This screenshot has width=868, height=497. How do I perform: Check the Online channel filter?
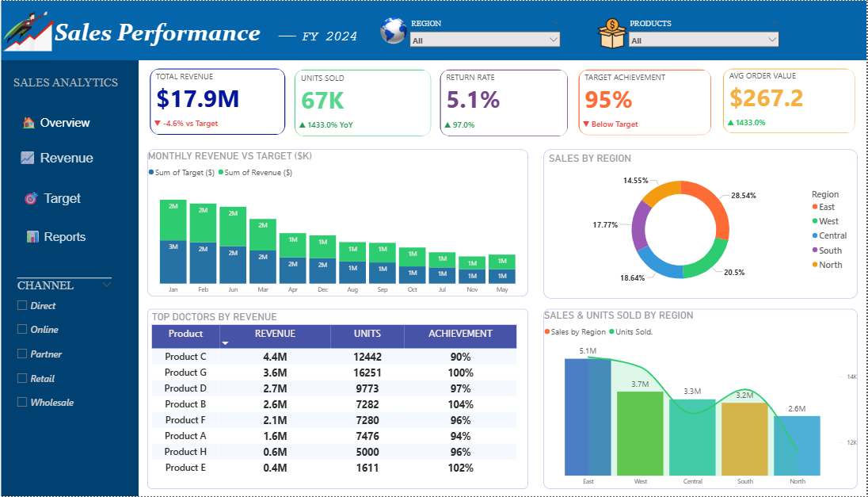[x=22, y=329]
